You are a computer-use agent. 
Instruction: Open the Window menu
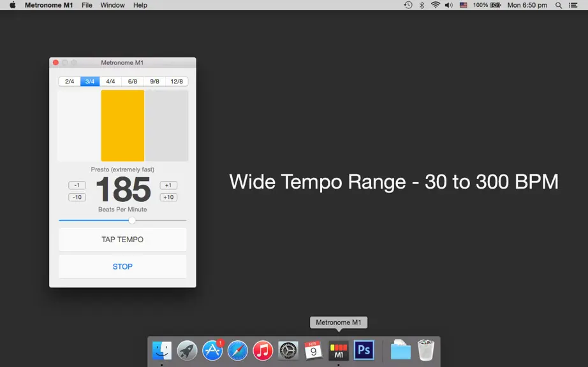click(112, 5)
